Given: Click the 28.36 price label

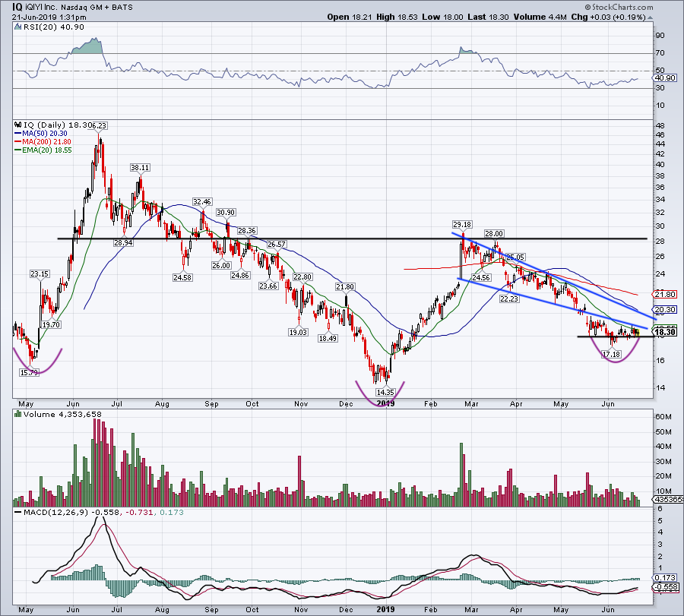Looking at the screenshot, I should tap(247, 230).
